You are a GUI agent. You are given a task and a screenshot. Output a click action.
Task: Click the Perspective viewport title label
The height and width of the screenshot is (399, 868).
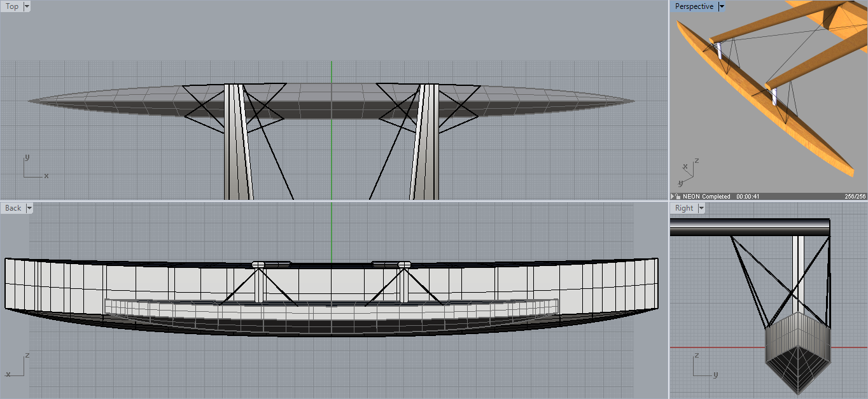point(694,6)
